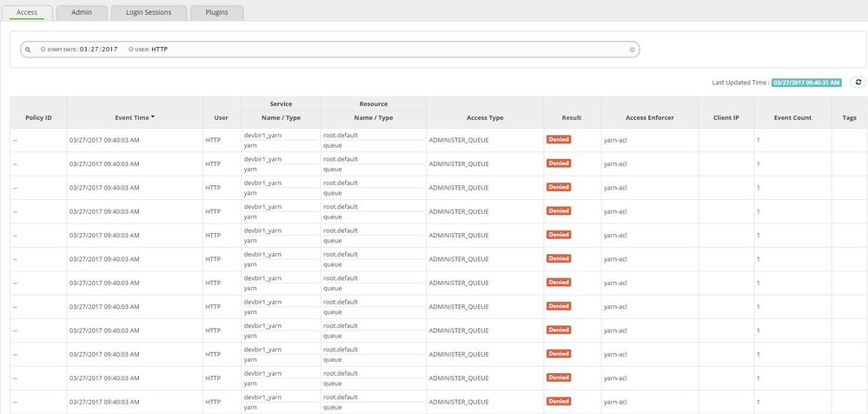Screen dimensions: 868x414
Task: Click the Last Updated Time badge
Action: [x=806, y=83]
